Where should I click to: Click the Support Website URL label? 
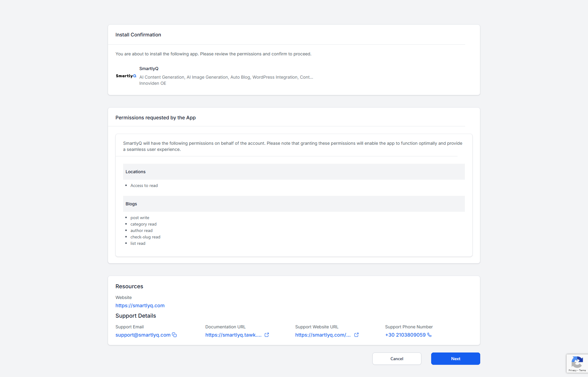point(317,327)
